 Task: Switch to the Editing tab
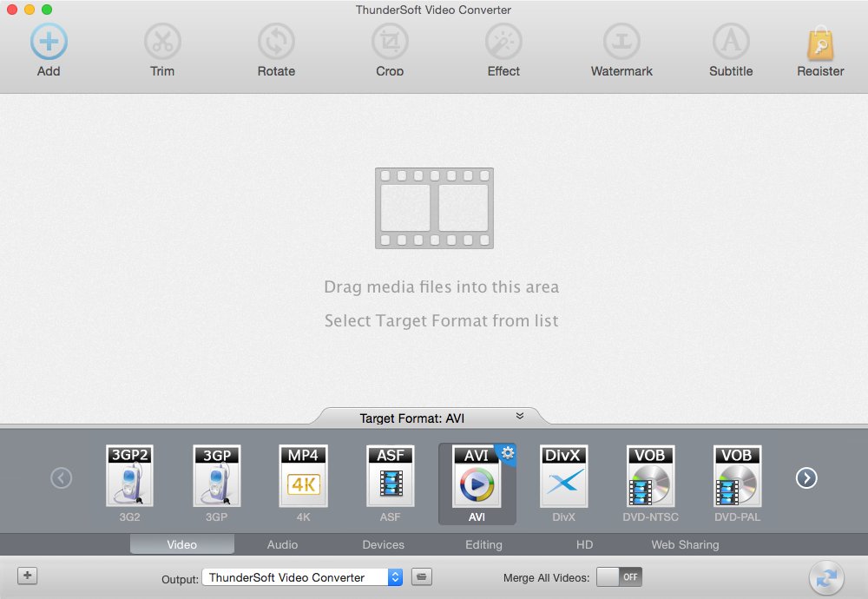pos(483,544)
